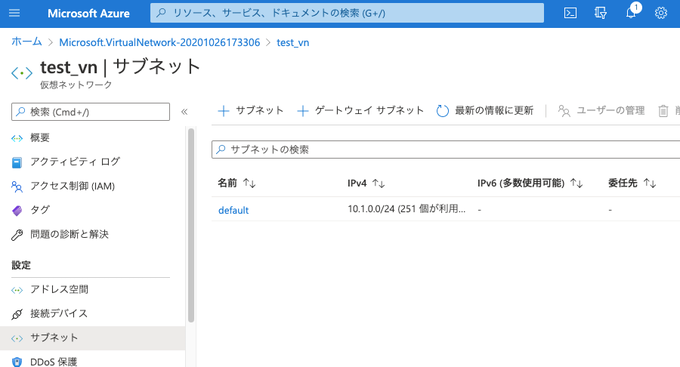Image resolution: width=680 pixels, height=367 pixels.
Task: Add a new サブネット
Action: click(250, 111)
